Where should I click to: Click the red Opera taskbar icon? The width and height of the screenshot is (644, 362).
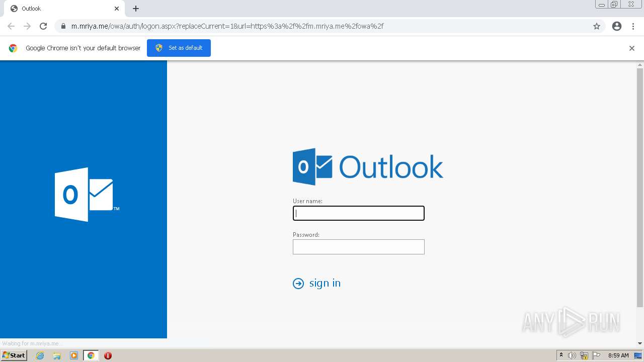pos(108,355)
